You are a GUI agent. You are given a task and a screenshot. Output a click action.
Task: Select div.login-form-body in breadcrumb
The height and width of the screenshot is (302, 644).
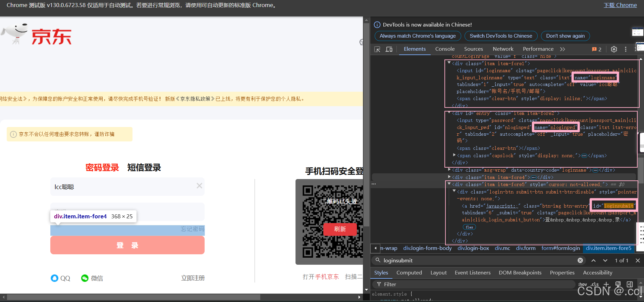point(427,248)
